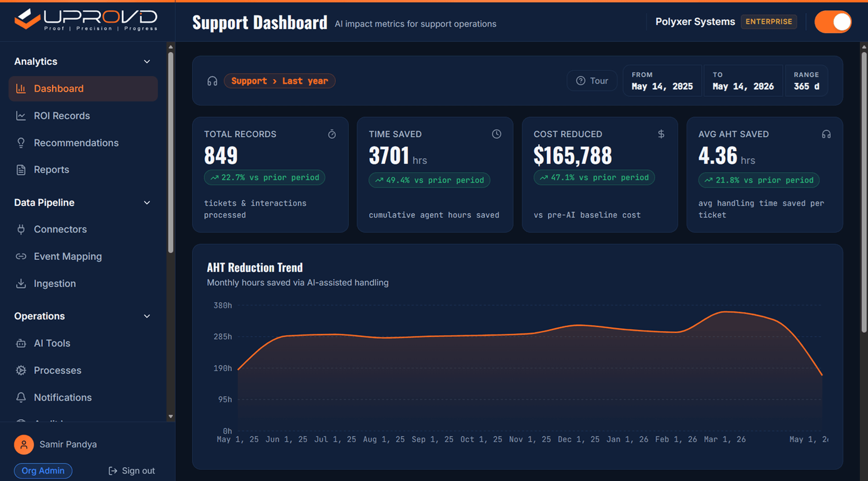The width and height of the screenshot is (868, 481).
Task: Click the main page vertical scrollbar thumb
Action: point(863,191)
